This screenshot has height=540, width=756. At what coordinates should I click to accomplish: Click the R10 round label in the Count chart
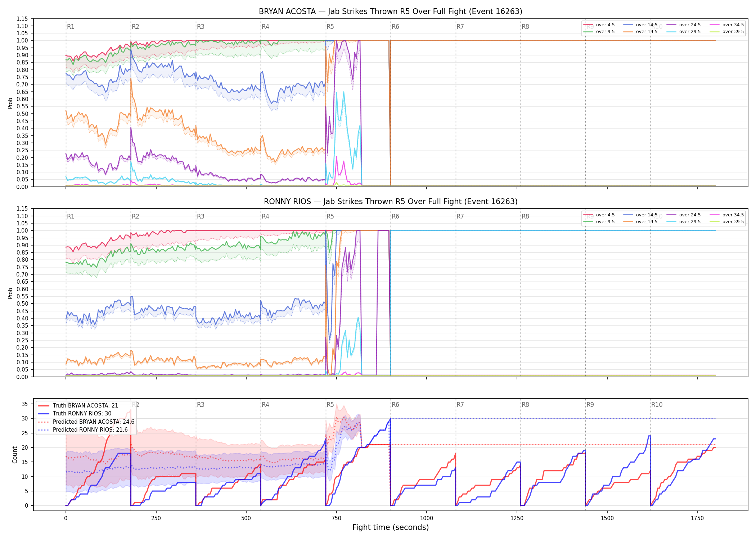[x=657, y=405]
